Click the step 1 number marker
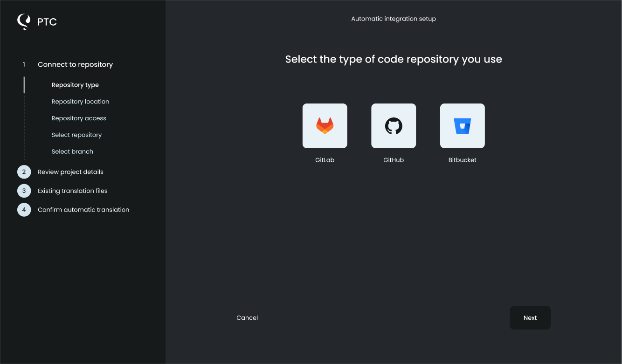 coord(24,65)
